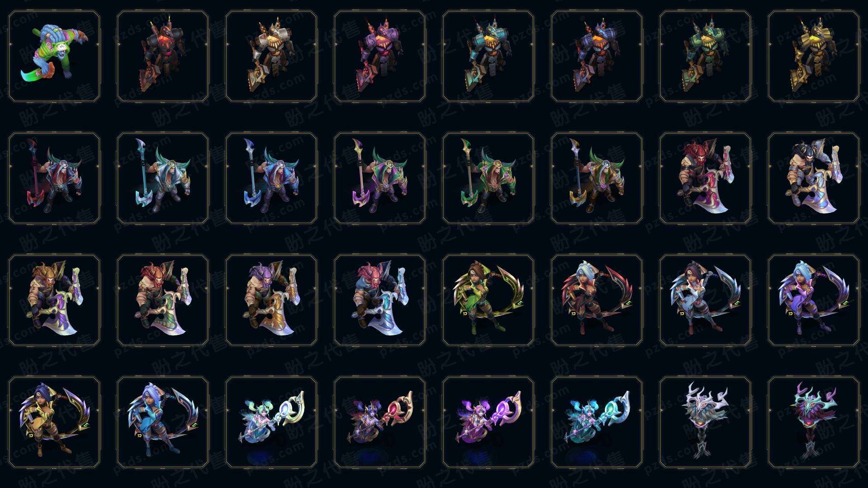The width and height of the screenshot is (868, 488).
Task: Select the pink-purple axe horned warrior chroma
Action: pos(380,178)
